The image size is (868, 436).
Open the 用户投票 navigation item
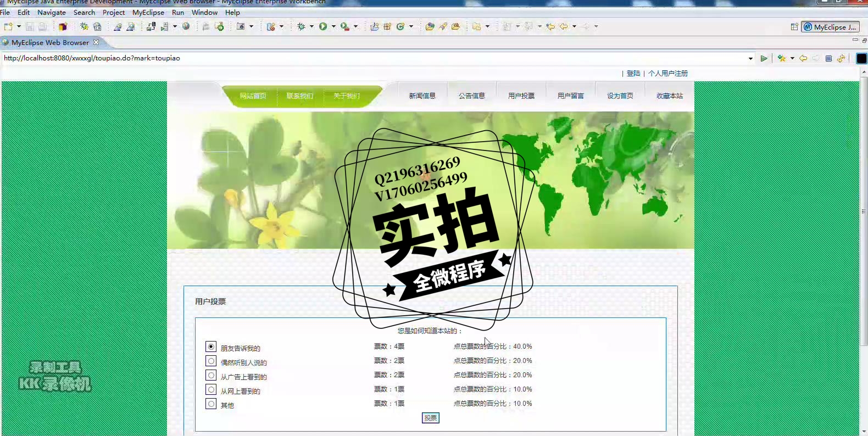521,96
